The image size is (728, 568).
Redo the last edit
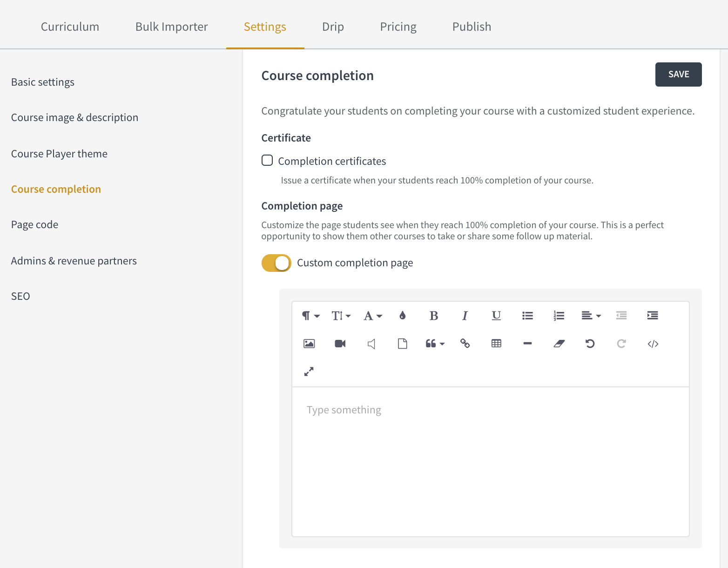621,344
